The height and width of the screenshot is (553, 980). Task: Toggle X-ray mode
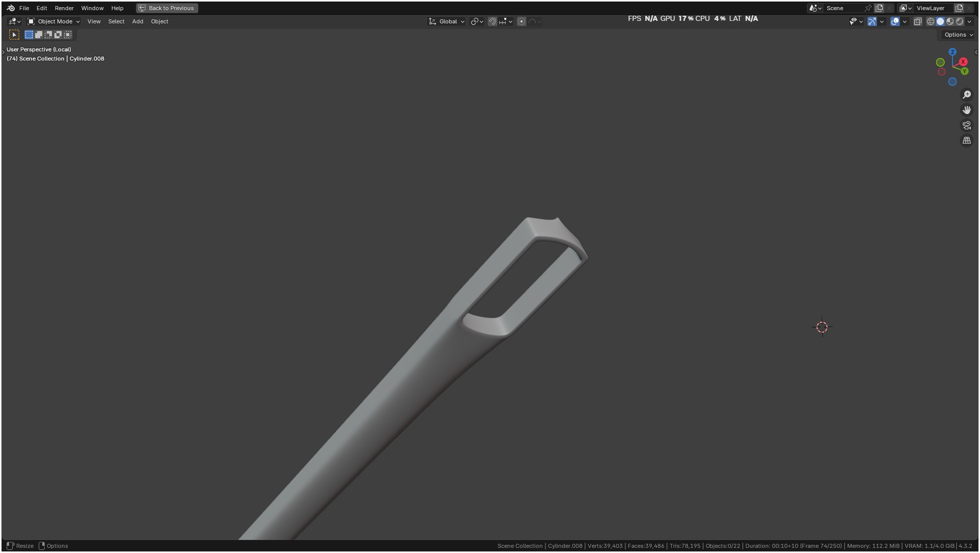coord(917,21)
